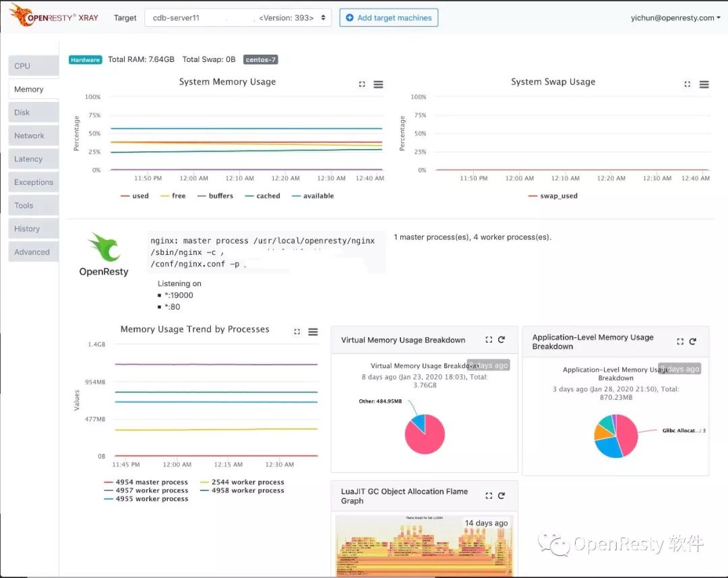Image resolution: width=728 pixels, height=578 pixels.
Task: Open System Memory Usage chart menu
Action: (378, 84)
